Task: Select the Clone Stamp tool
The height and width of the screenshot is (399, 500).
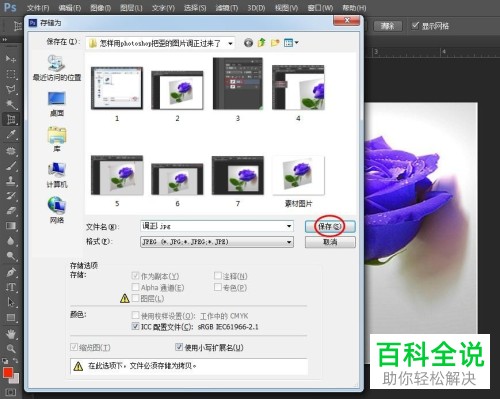Action: (11, 181)
